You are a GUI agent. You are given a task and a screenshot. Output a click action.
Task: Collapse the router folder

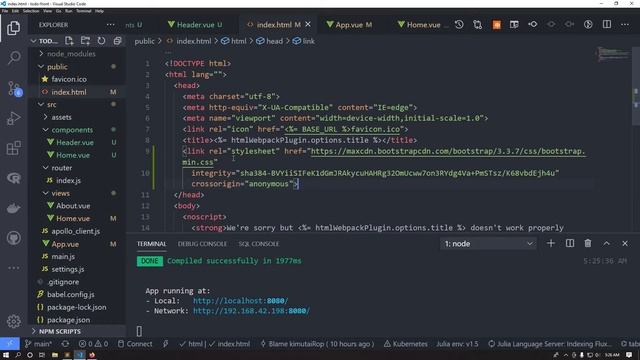tap(77, 168)
